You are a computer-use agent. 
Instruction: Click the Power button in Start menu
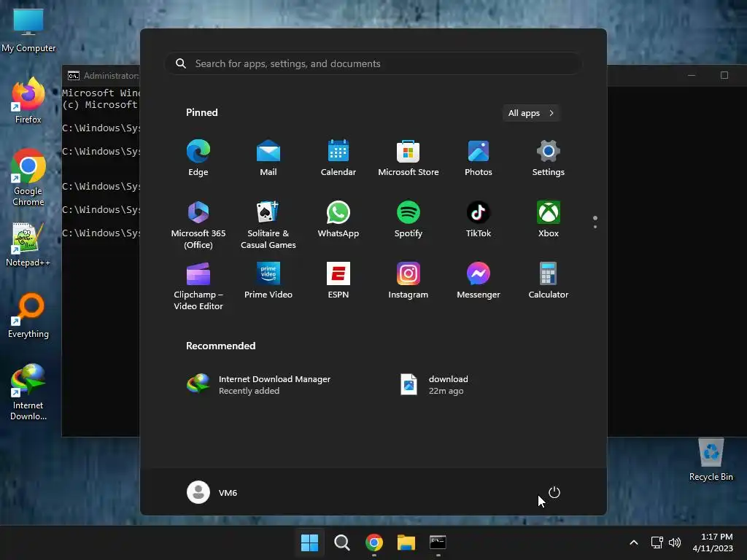[x=554, y=492]
